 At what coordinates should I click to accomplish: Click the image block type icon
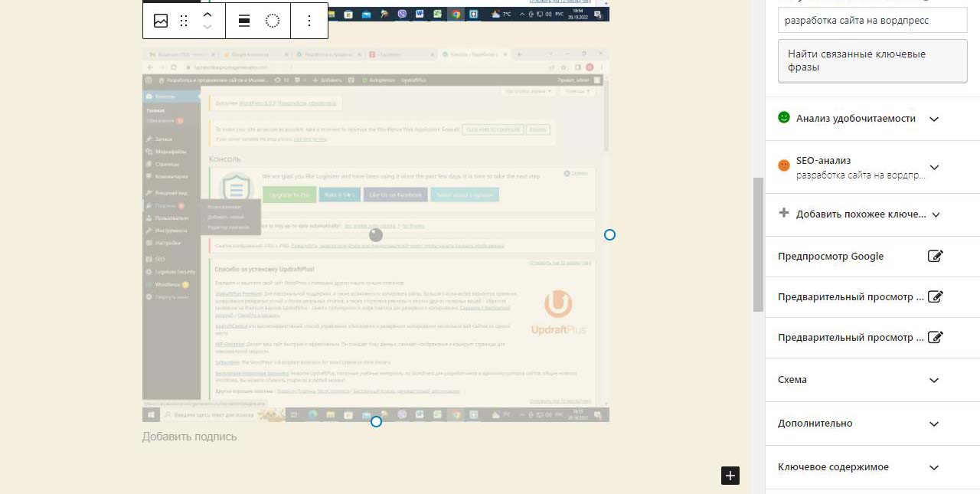click(x=161, y=21)
